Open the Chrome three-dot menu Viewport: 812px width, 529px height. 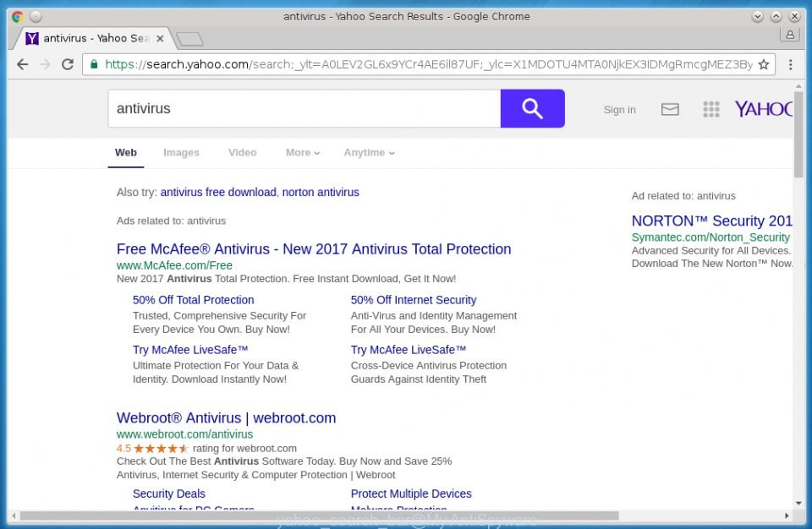click(790, 64)
